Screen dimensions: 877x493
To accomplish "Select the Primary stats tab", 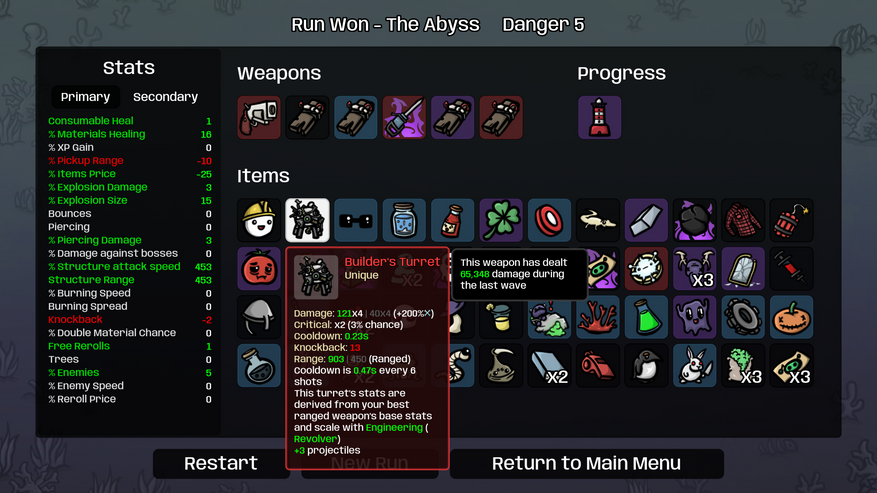I will (x=85, y=97).
